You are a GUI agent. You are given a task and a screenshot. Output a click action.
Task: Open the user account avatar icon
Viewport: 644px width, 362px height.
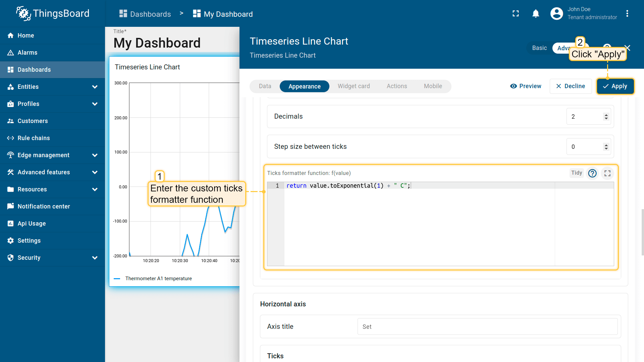coord(556,14)
